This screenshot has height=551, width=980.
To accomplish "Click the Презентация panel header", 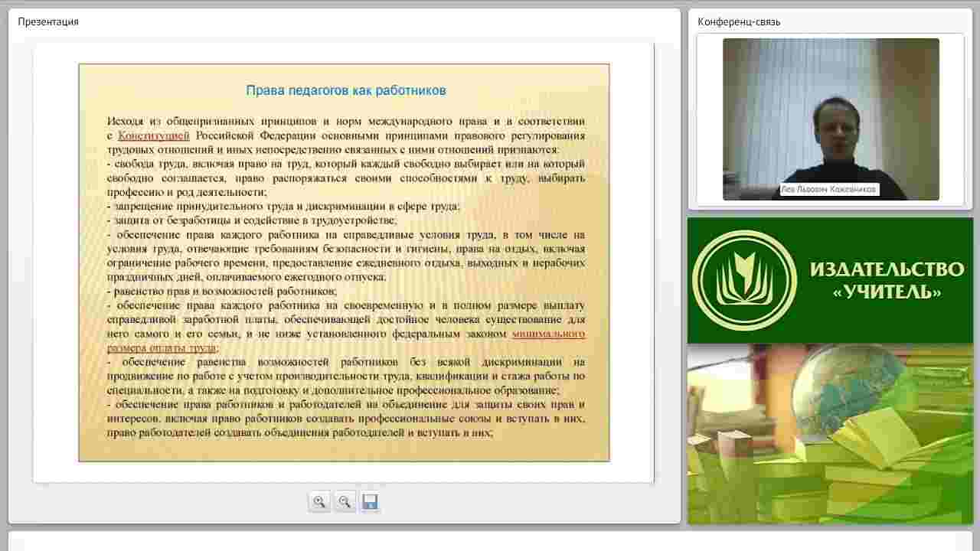I will coord(48,21).
